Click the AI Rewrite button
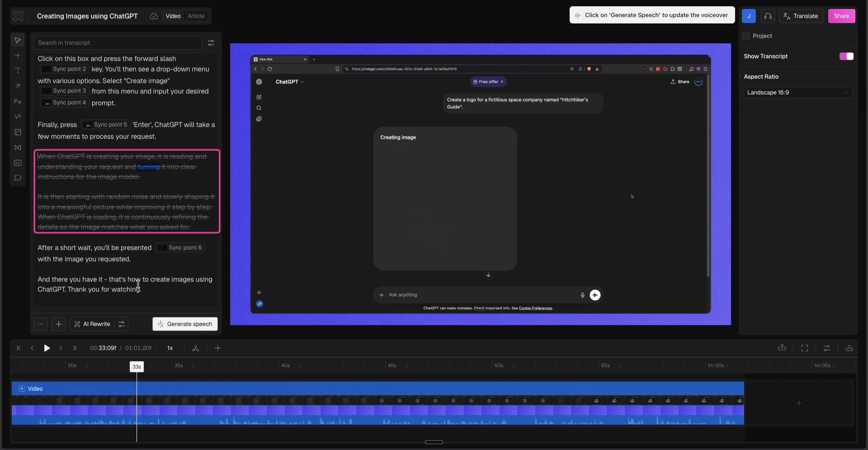 pos(93,324)
